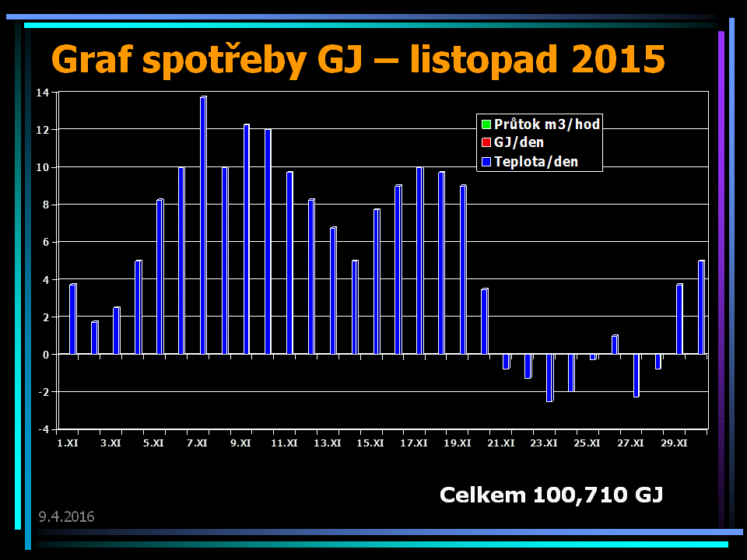Select the last bar on the chart's right edge
The height and width of the screenshot is (560, 747).
pos(701,307)
